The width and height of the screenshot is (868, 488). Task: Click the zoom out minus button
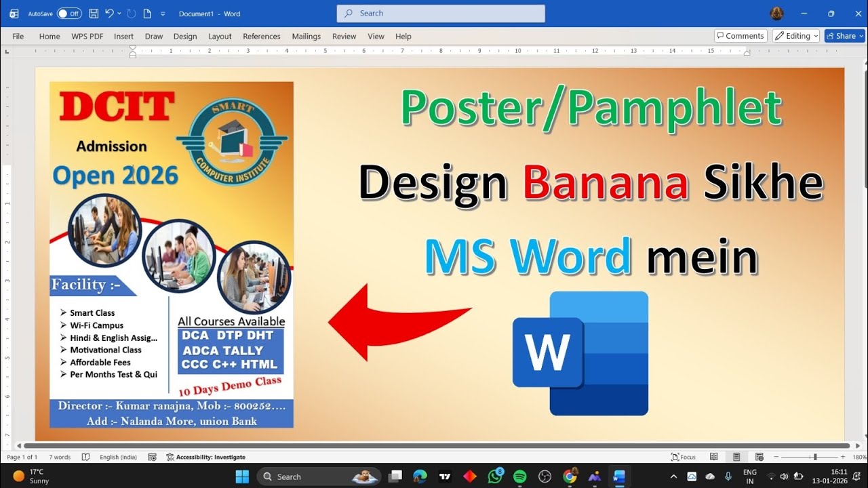point(776,457)
